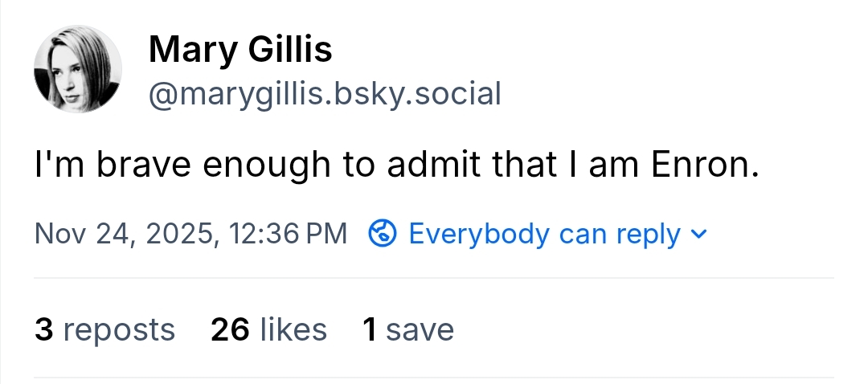Image resolution: width=868 pixels, height=384 pixels.
Task: Click the globe reply-settings icon
Action: tap(382, 234)
